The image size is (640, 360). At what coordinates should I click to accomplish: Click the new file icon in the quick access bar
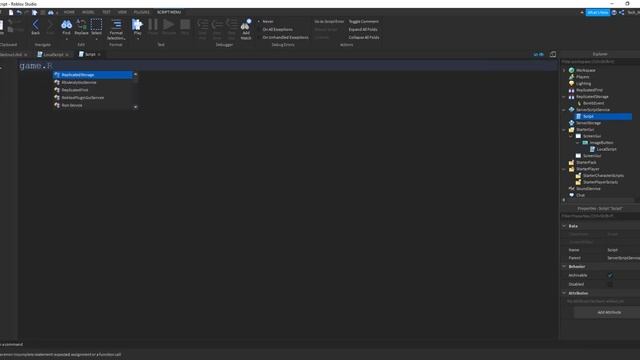[11, 13]
